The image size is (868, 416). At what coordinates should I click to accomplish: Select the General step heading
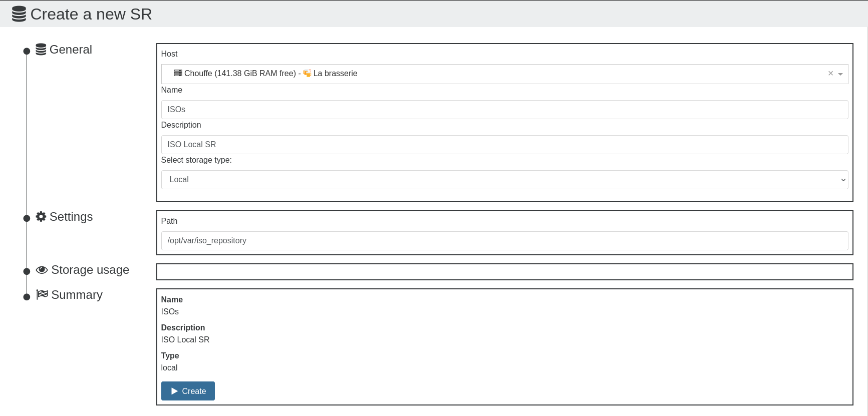[71, 50]
